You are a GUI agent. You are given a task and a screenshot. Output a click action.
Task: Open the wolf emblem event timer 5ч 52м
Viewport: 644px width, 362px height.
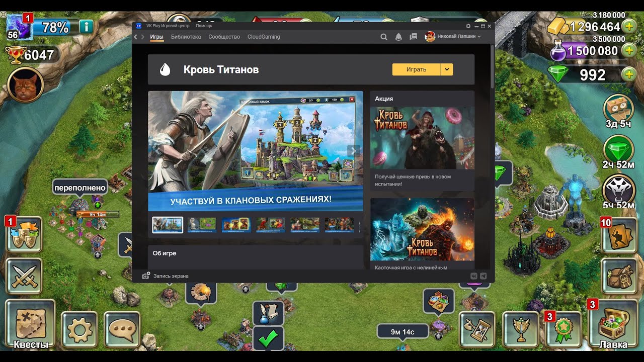click(618, 192)
